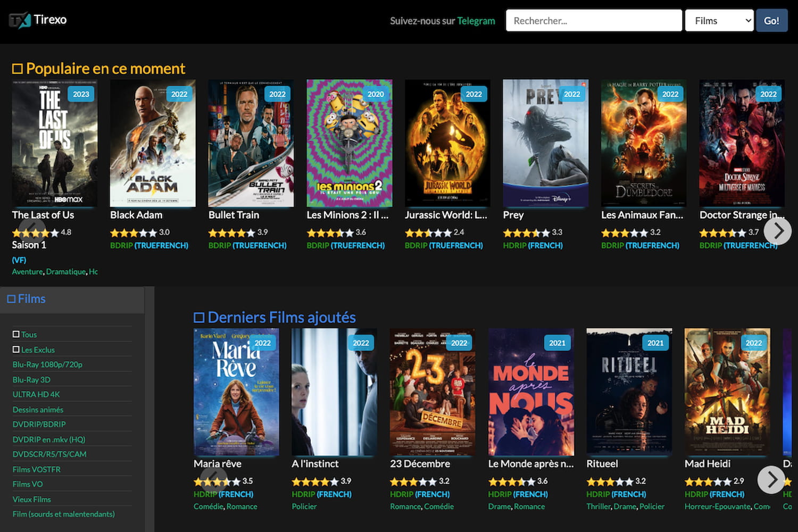The image size is (798, 532).
Task: Open Films VOSTFR category
Action: [37, 469]
